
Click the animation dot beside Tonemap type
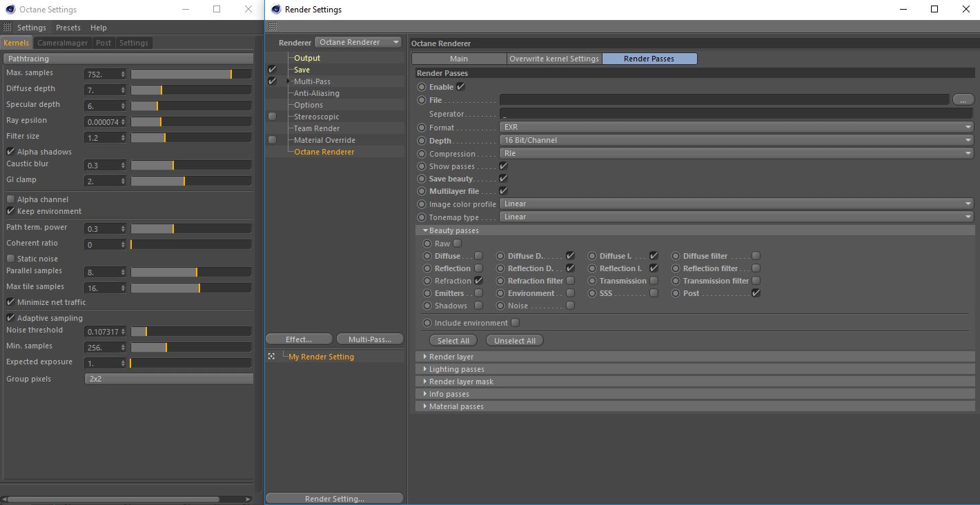pos(422,217)
